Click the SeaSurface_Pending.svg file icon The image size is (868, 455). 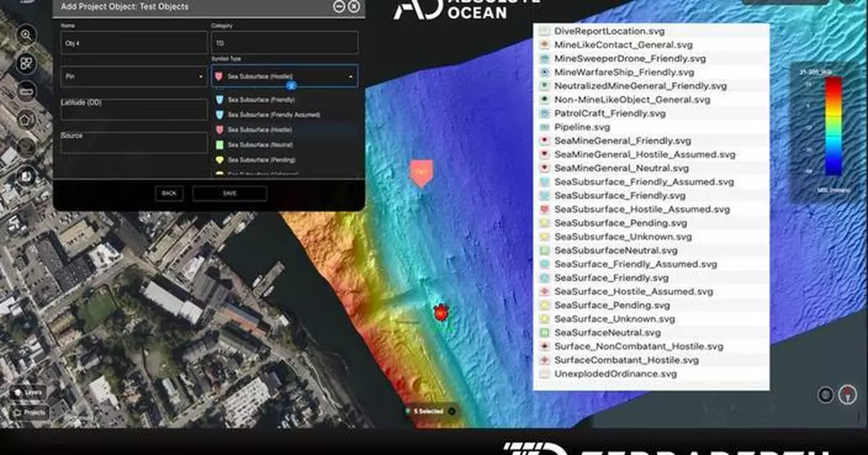click(545, 305)
